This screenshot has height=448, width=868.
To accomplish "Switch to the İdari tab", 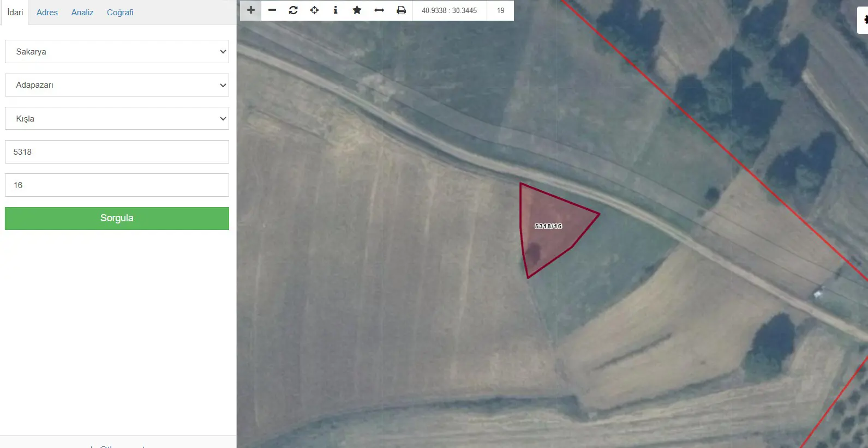I will click(x=15, y=13).
